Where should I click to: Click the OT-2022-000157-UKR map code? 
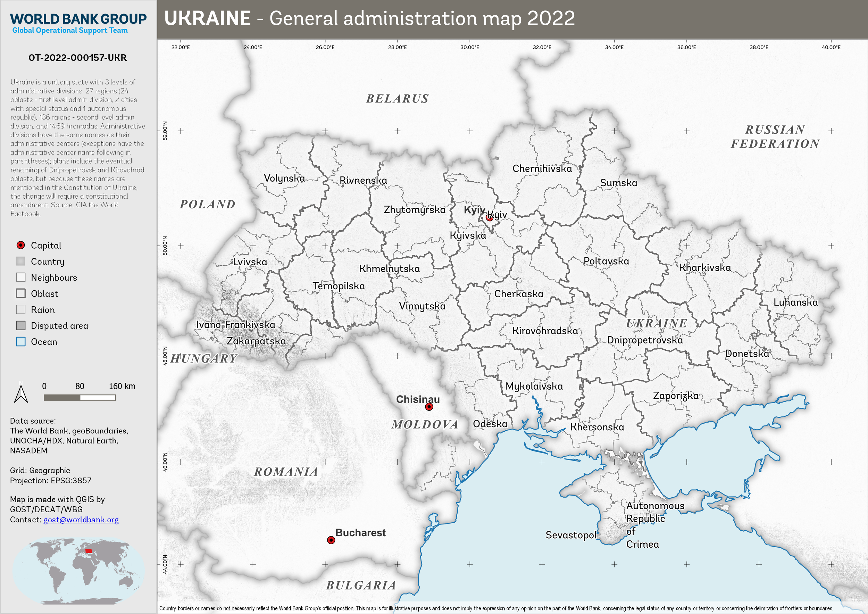click(x=77, y=58)
